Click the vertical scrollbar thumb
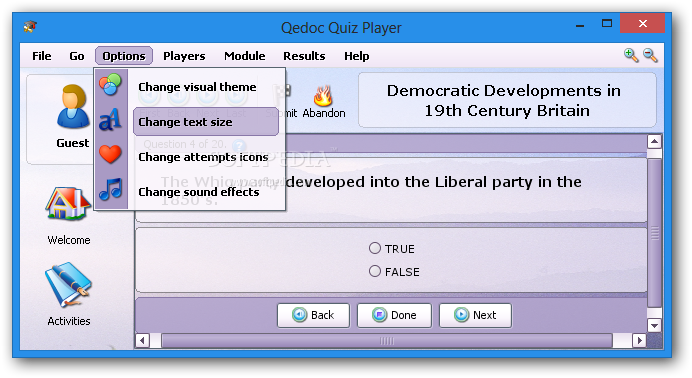 coord(654,232)
